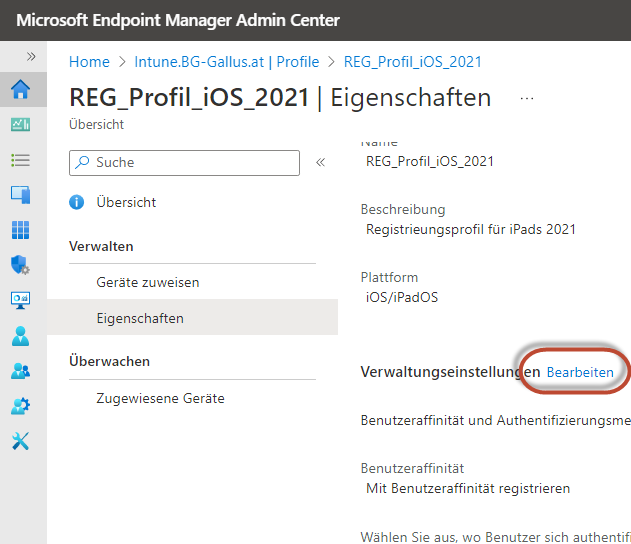Select Übersicht in the menu
631x544 pixels.
(x=126, y=202)
